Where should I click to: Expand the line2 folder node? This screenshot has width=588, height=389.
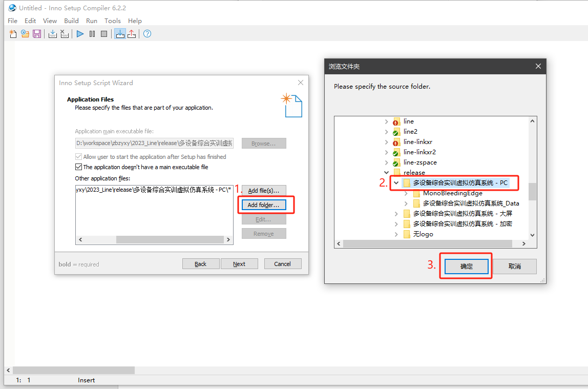(x=386, y=132)
